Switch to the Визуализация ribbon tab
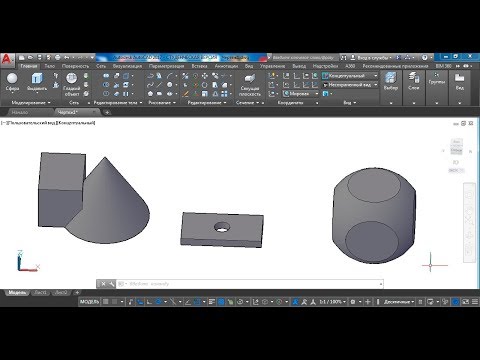Screen dimensions: 480x360 point(127,66)
